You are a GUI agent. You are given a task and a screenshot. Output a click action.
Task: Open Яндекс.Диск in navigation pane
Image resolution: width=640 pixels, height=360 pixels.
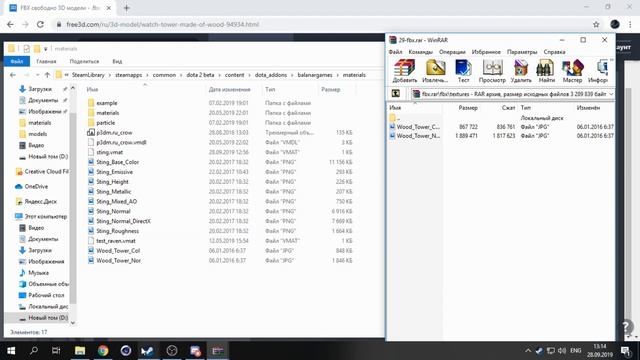40,202
